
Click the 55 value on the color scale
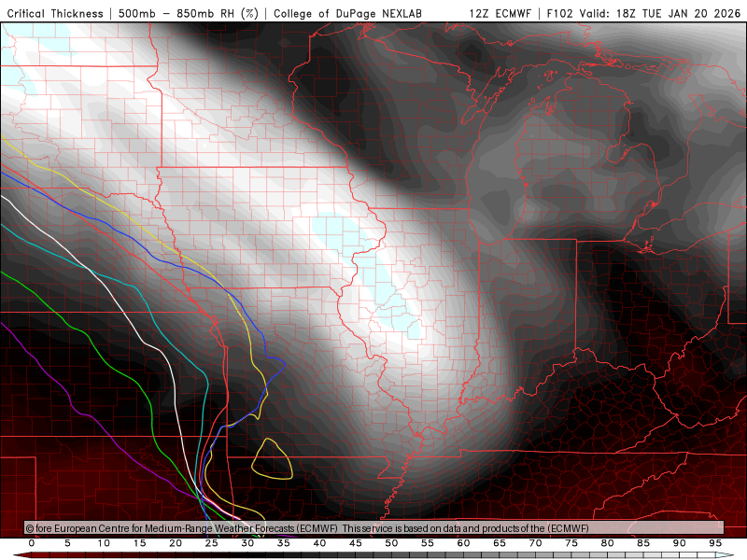click(x=427, y=543)
